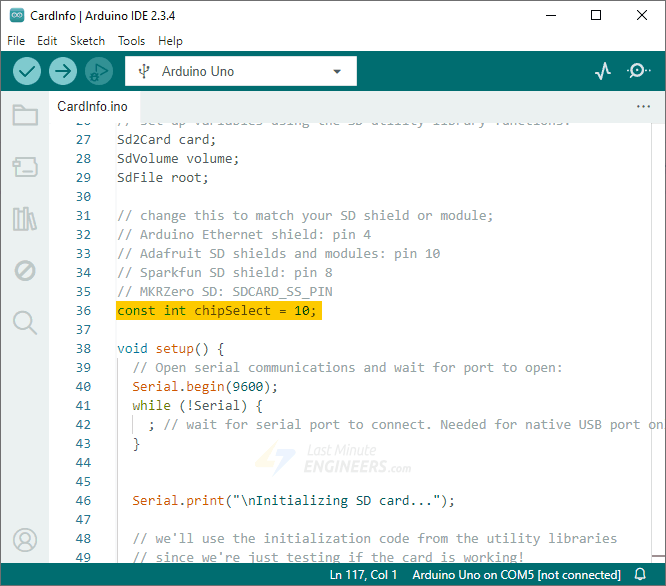The image size is (666, 586).
Task: Show the Boards Manager panel
Action: tap(25, 166)
